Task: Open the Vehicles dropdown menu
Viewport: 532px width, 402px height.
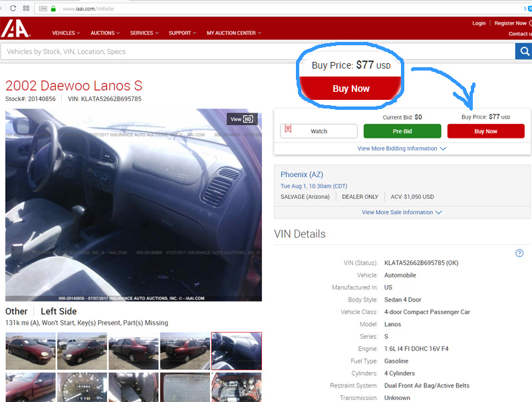Action: pyautogui.click(x=66, y=33)
